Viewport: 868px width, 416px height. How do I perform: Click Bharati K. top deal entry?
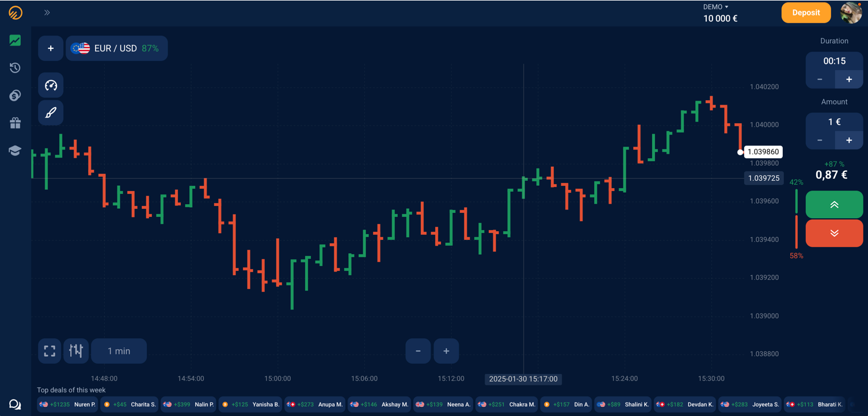pos(814,404)
